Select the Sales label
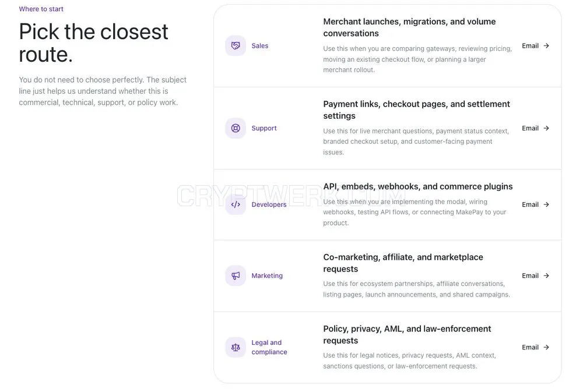583x392 pixels. [x=259, y=45]
